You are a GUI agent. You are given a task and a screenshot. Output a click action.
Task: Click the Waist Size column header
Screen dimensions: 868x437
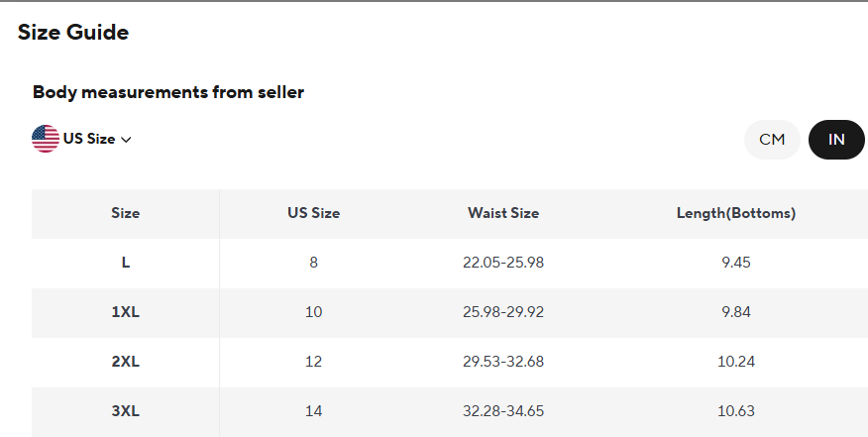(x=503, y=213)
